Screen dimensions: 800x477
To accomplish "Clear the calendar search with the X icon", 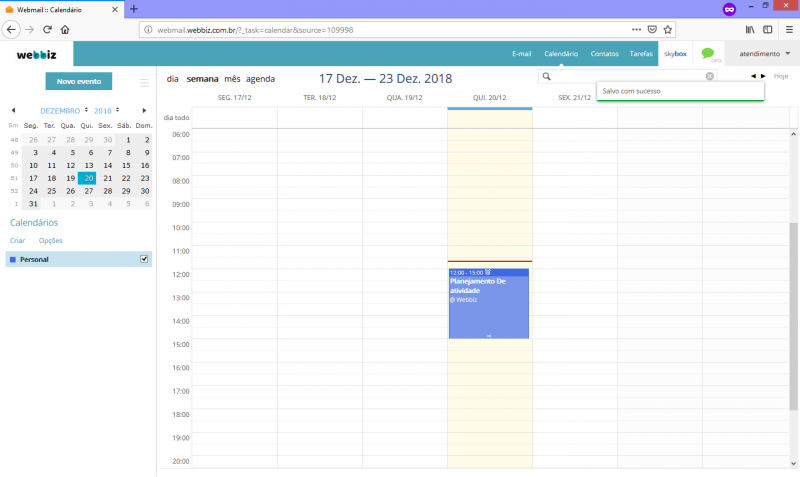I will point(710,76).
